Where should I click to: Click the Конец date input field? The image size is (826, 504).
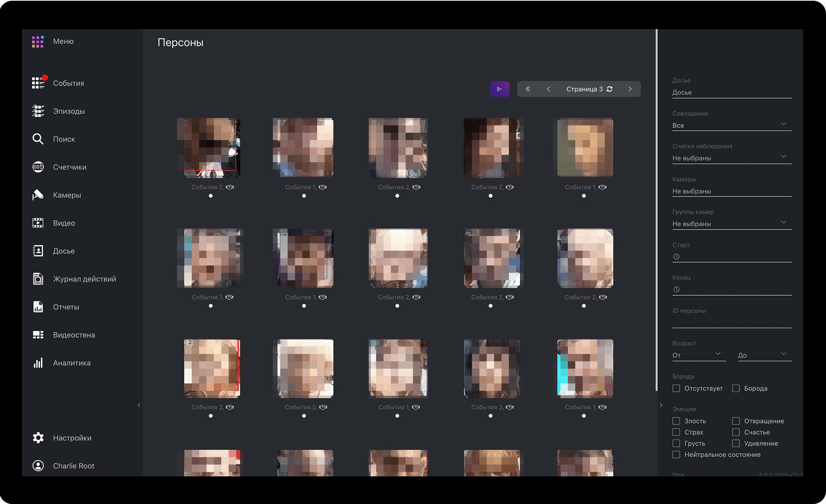pyautogui.click(x=732, y=289)
